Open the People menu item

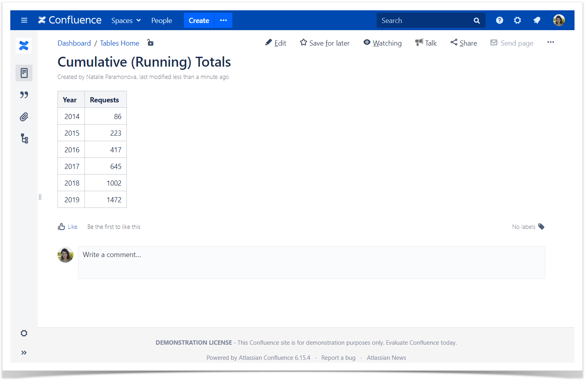point(161,21)
